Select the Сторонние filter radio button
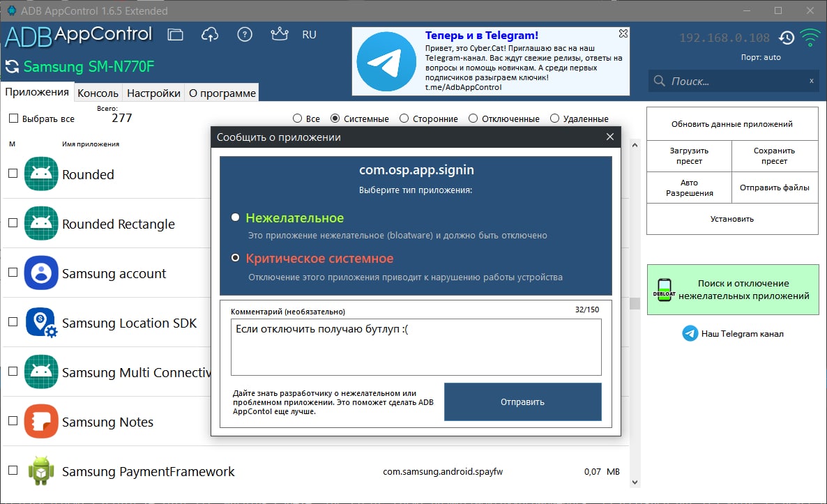The height and width of the screenshot is (504, 827). click(x=404, y=119)
